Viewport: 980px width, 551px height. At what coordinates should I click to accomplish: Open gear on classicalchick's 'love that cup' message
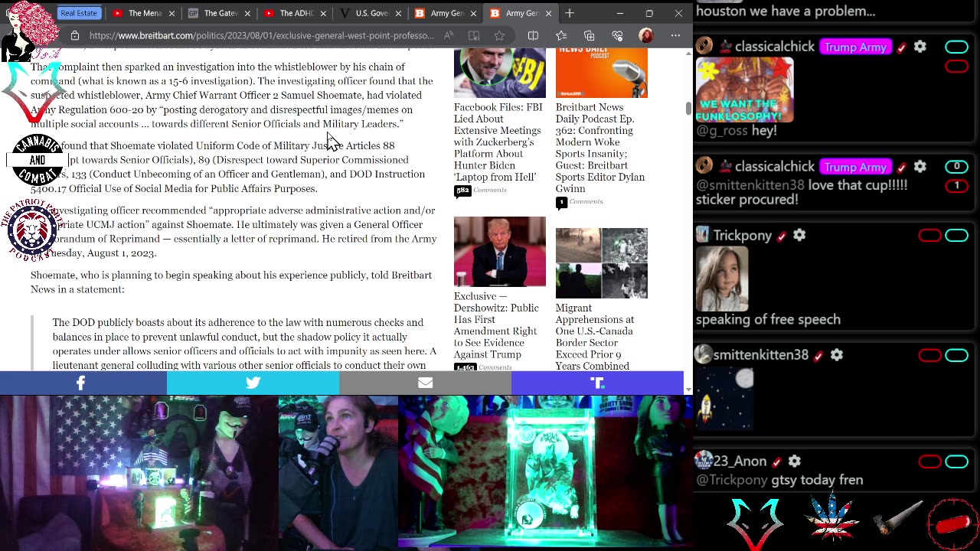pyautogui.click(x=920, y=166)
